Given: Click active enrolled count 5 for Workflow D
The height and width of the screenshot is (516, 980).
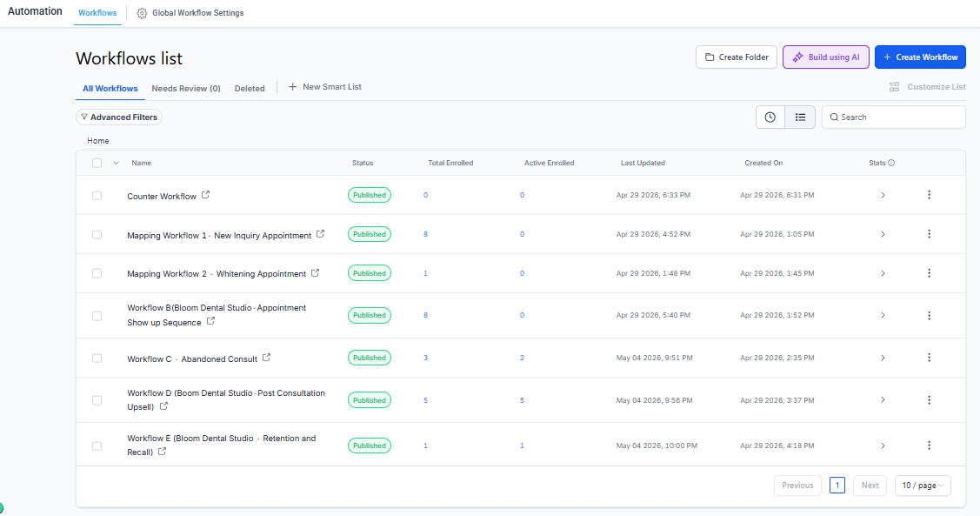Looking at the screenshot, I should [522, 400].
